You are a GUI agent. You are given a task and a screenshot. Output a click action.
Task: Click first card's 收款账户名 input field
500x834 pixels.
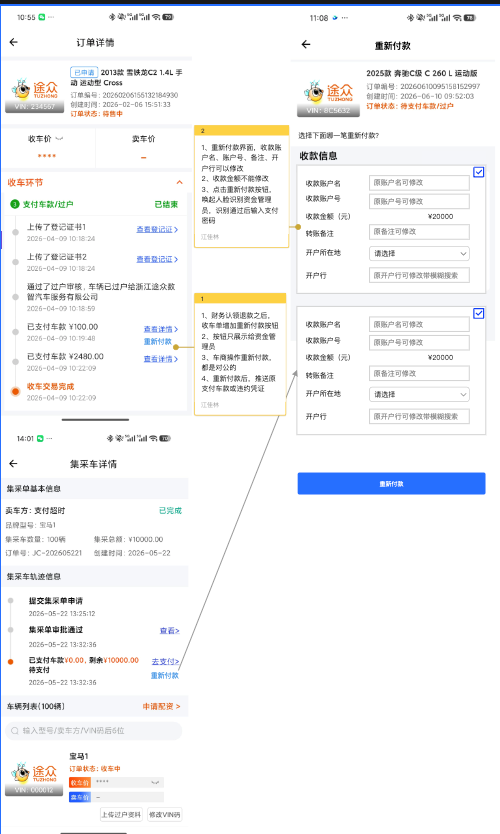click(419, 182)
